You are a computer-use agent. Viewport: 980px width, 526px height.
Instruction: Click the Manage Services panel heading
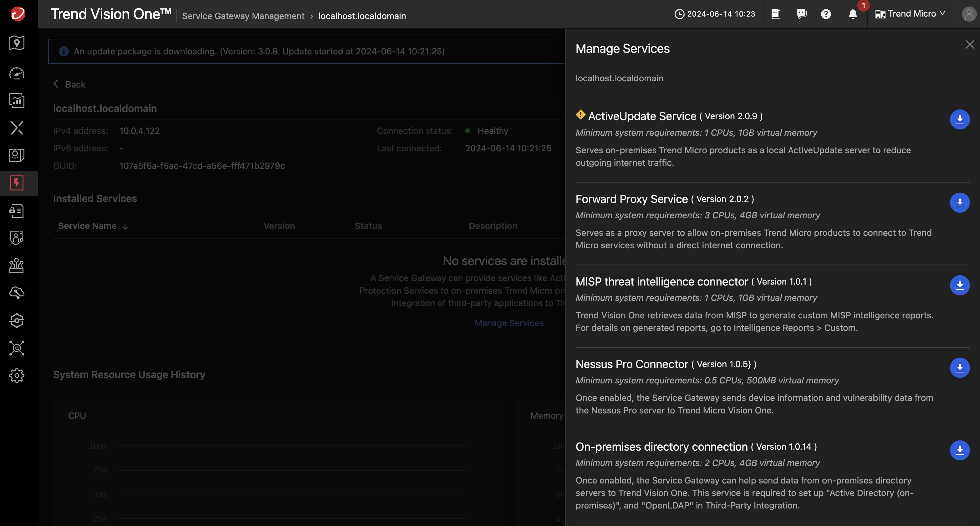click(622, 48)
